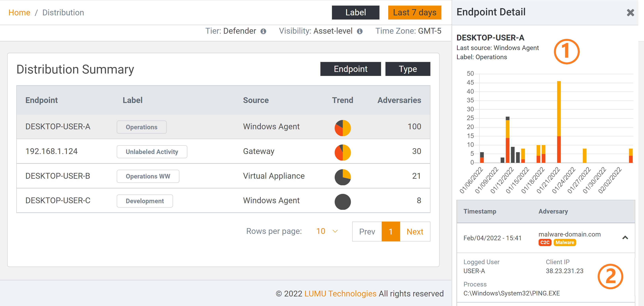Close the Endpoint Detail panel
The image size is (644, 306).
tap(630, 13)
